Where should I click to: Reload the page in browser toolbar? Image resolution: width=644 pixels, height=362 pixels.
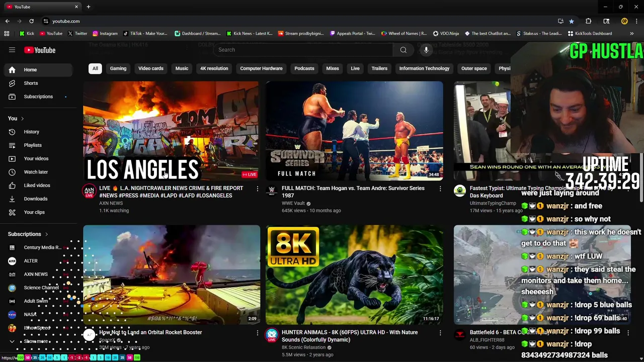coord(31,21)
